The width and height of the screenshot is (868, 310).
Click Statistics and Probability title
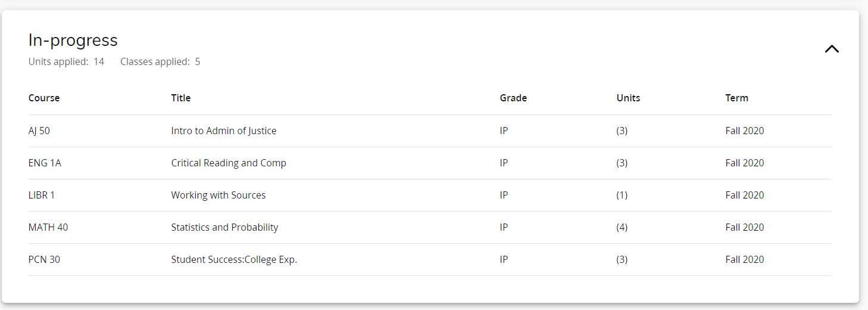click(x=224, y=227)
